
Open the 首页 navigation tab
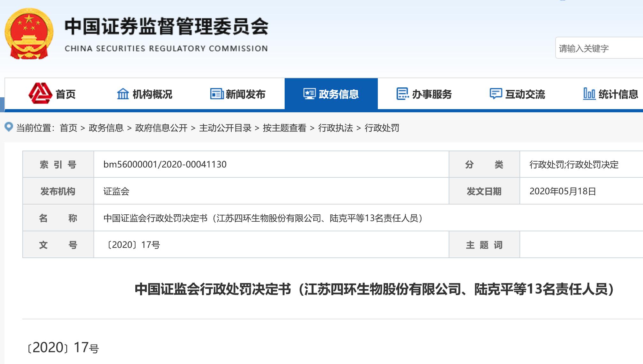tap(65, 94)
